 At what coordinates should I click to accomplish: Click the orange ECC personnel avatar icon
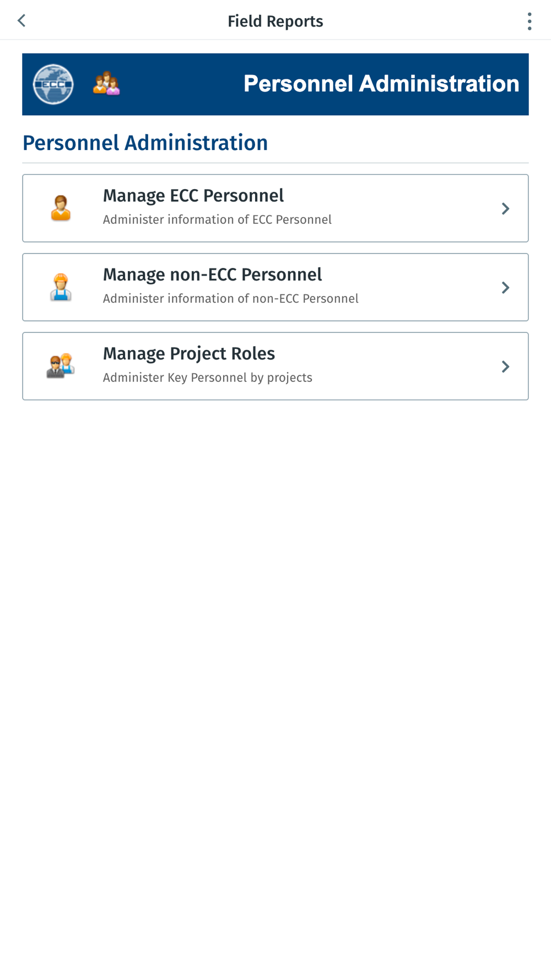pyautogui.click(x=61, y=208)
